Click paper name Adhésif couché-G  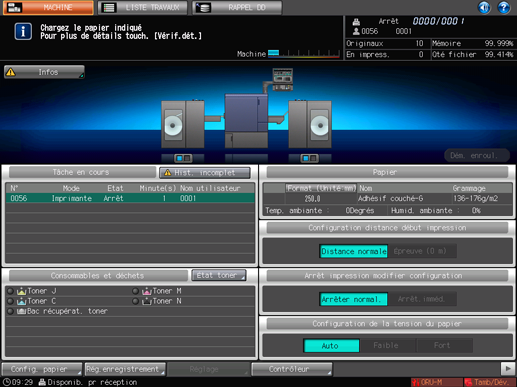[390, 199]
